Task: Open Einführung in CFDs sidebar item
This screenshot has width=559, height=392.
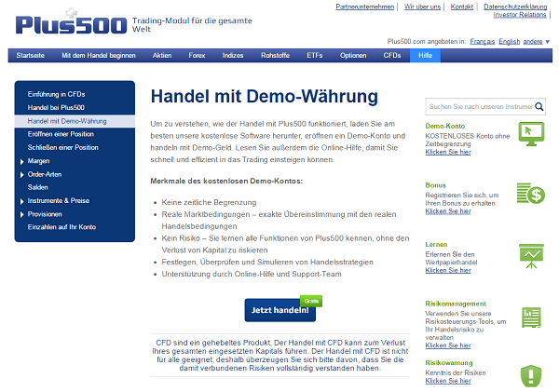Action: [56, 94]
